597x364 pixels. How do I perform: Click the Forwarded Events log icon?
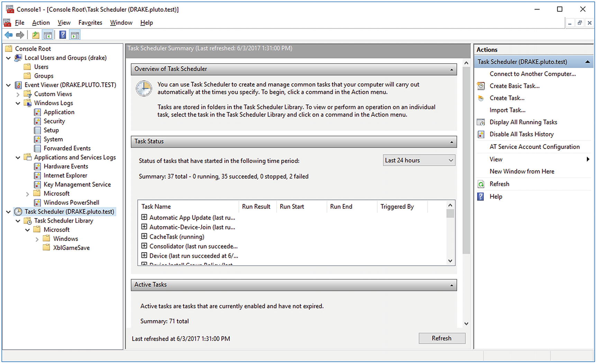(x=37, y=148)
